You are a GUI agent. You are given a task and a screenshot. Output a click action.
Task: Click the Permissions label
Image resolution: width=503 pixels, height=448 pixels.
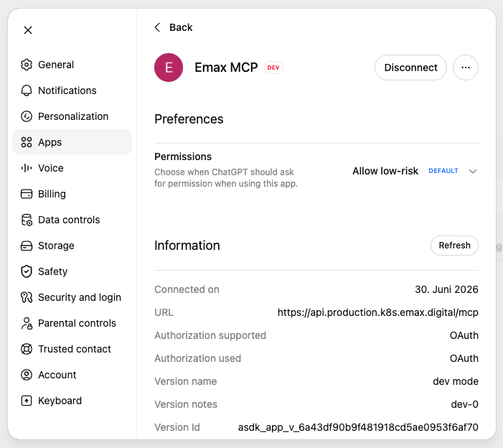click(x=183, y=157)
